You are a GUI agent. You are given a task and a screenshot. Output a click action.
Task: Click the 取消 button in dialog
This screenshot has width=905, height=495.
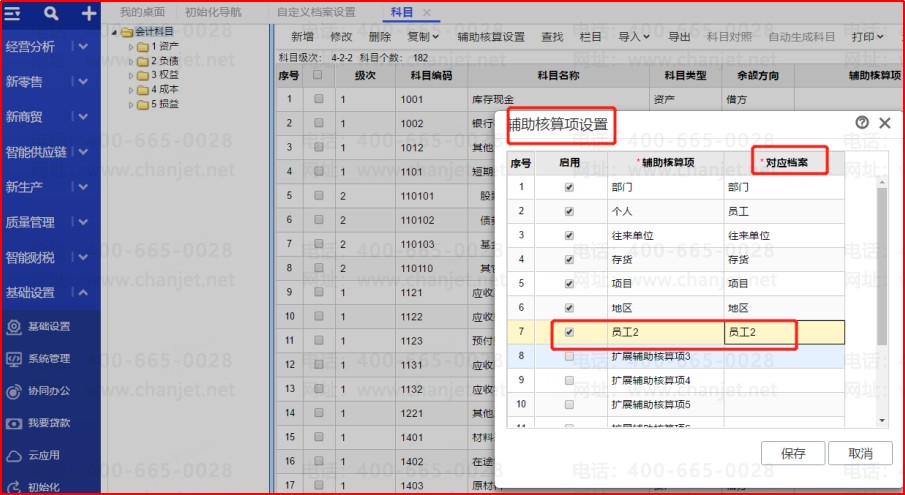point(859,453)
